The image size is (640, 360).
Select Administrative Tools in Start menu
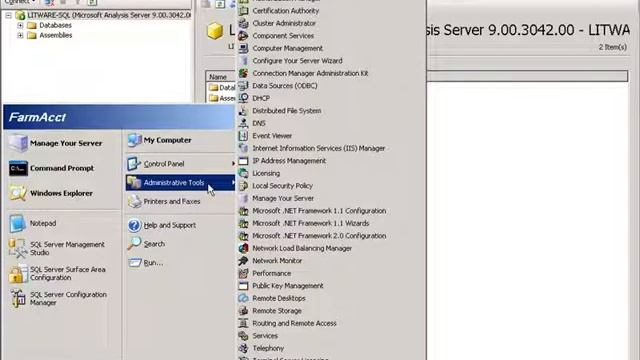pyautogui.click(x=180, y=182)
